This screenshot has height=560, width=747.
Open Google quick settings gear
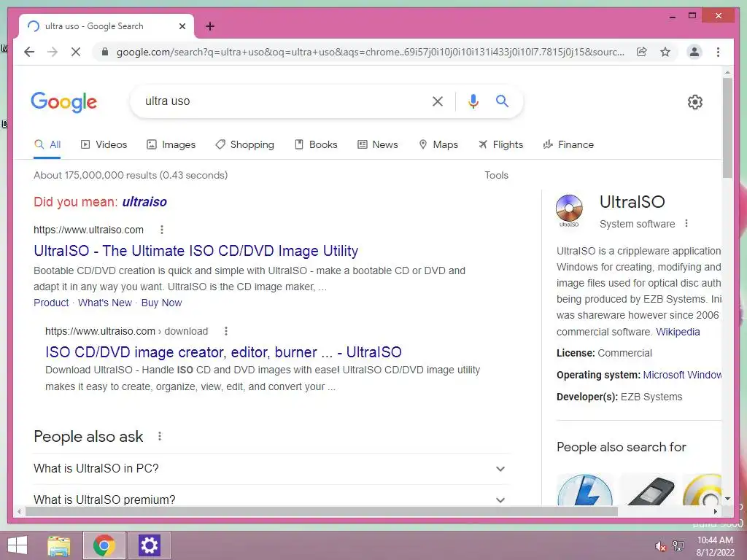tap(695, 102)
